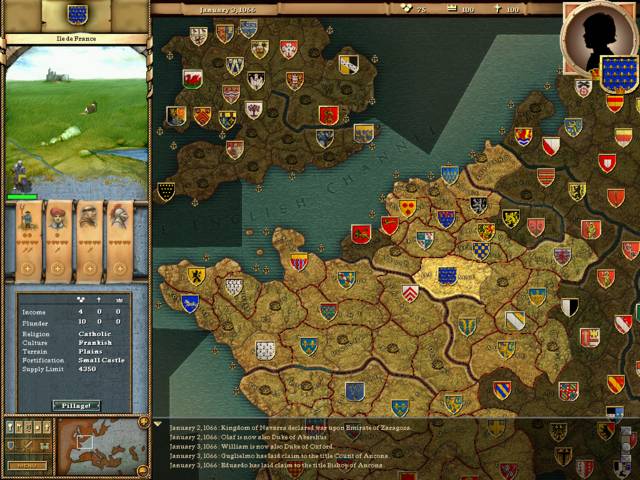This screenshot has width=640, height=480.
Task: Zoom out using the minimap's bottom round button
Action: pos(143,471)
